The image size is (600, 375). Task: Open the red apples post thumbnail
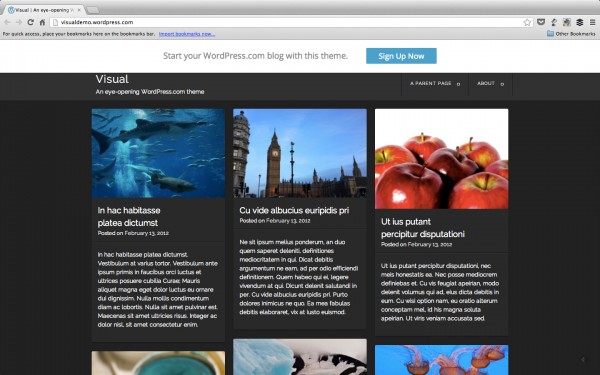(x=442, y=159)
